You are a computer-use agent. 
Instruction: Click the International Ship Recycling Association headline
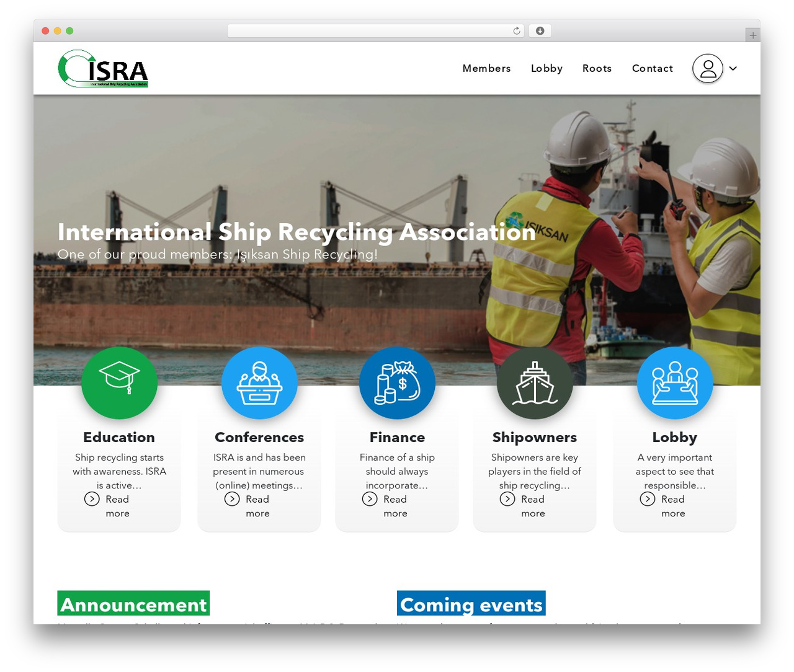click(x=297, y=232)
